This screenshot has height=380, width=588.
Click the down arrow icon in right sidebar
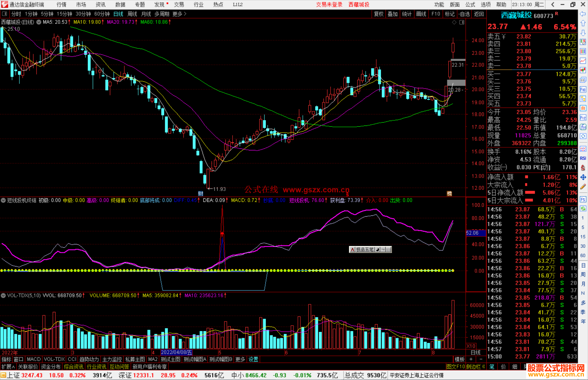coord(583,33)
